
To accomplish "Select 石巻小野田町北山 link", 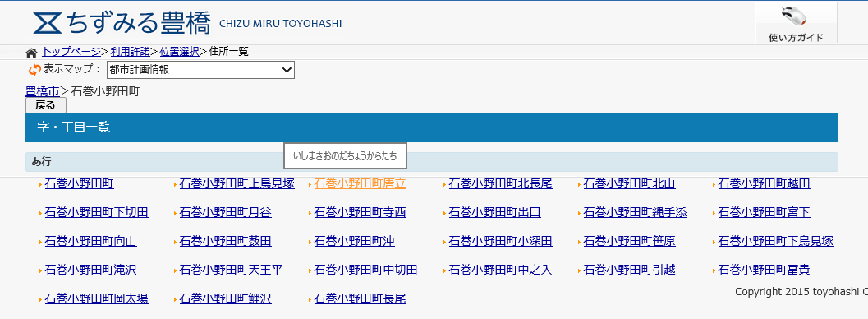I will (629, 183).
